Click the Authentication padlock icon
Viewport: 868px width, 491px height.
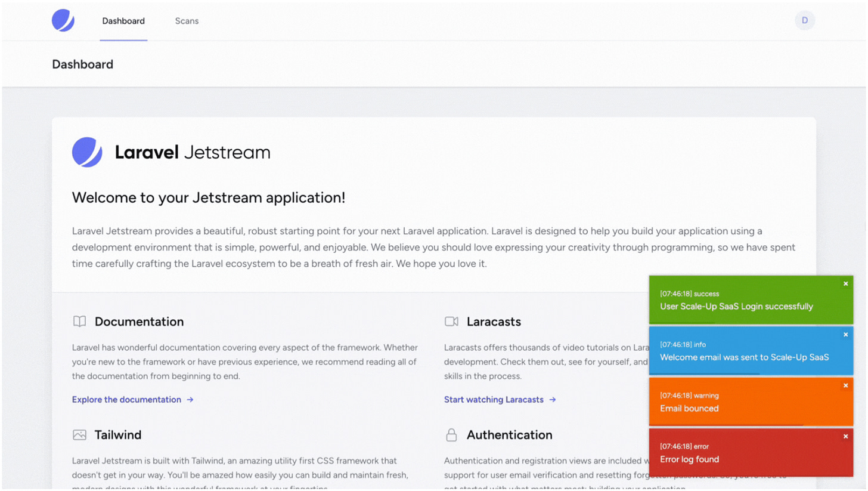451,435
